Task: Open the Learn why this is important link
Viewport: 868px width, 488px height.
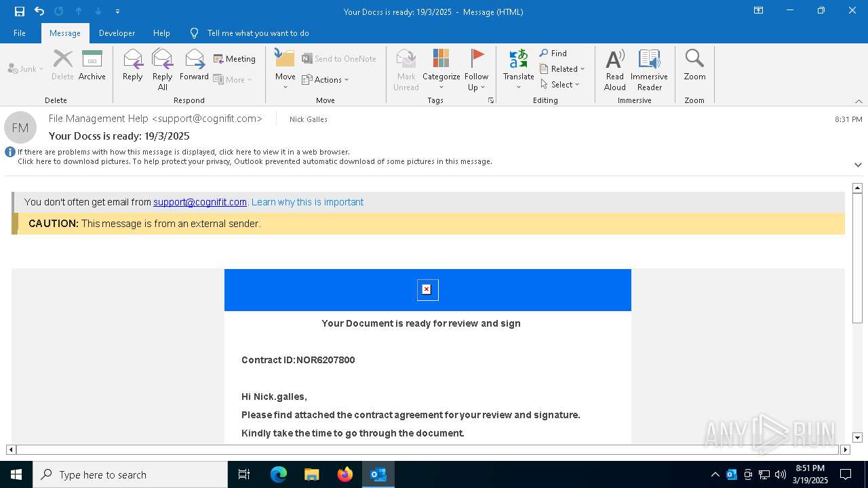Action: coord(307,202)
